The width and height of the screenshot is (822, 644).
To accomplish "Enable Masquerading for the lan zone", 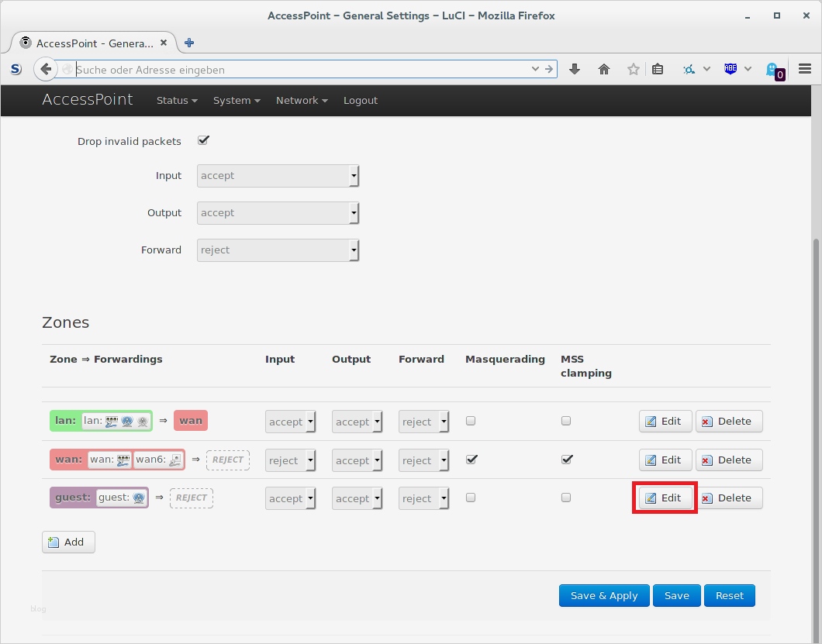I will click(471, 421).
